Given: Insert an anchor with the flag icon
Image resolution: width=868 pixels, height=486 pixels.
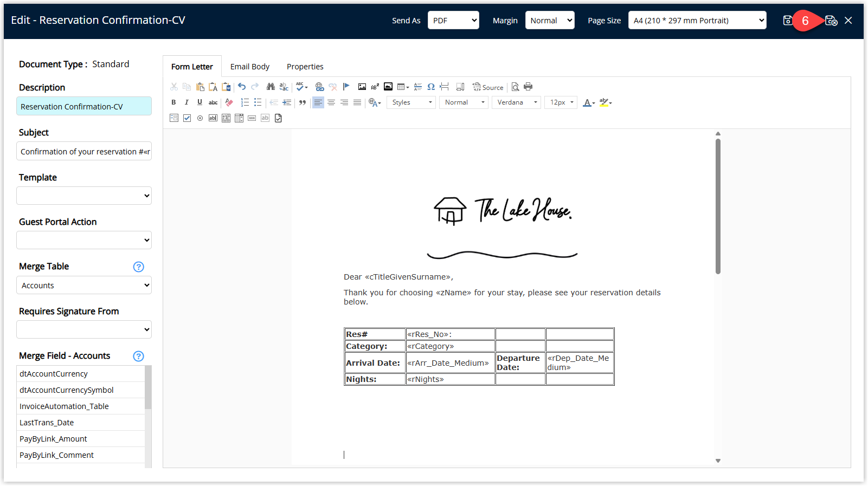Looking at the screenshot, I should 346,87.
